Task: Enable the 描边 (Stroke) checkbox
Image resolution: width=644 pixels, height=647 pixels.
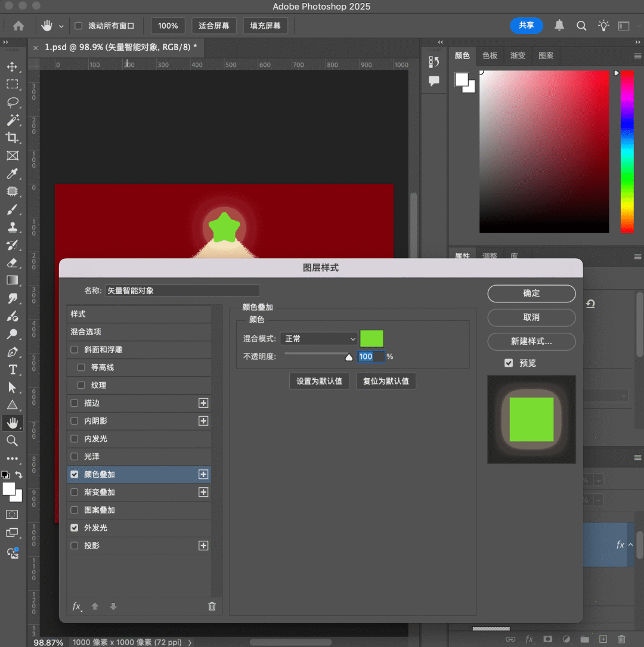Action: point(75,403)
